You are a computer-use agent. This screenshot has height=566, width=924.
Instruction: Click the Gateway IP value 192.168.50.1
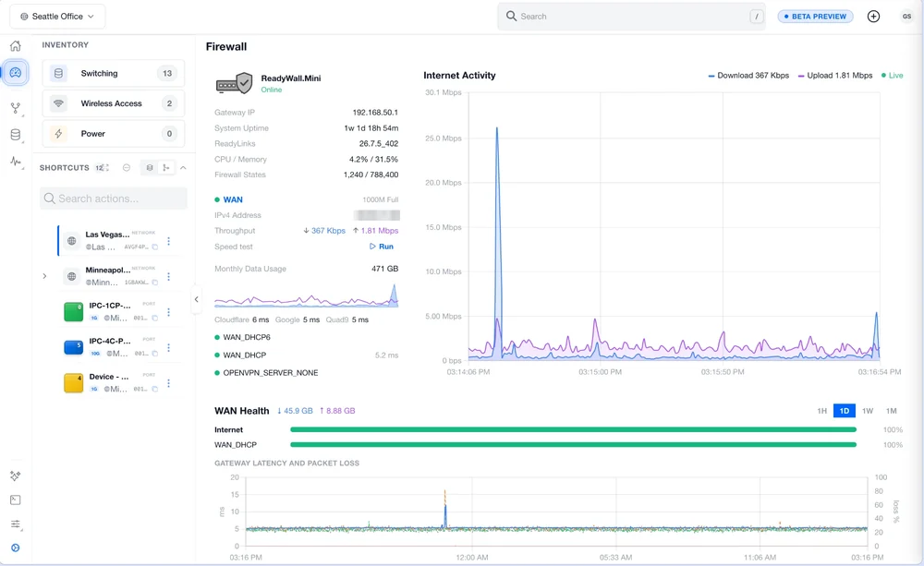pyautogui.click(x=375, y=113)
